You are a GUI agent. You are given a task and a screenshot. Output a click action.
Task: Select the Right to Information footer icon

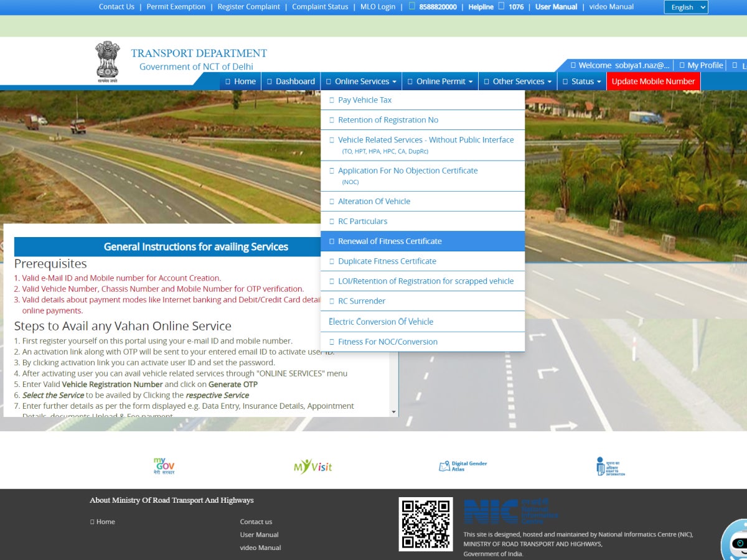[x=612, y=465]
